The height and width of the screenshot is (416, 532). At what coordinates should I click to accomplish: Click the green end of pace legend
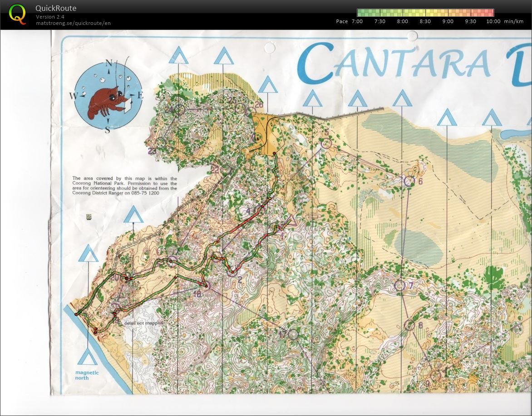click(362, 13)
